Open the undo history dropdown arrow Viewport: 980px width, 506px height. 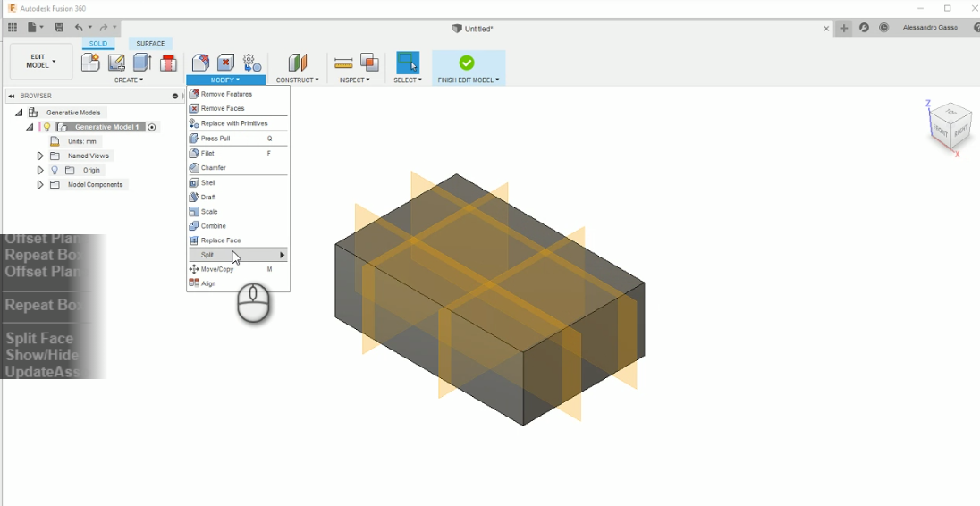pyautogui.click(x=90, y=28)
